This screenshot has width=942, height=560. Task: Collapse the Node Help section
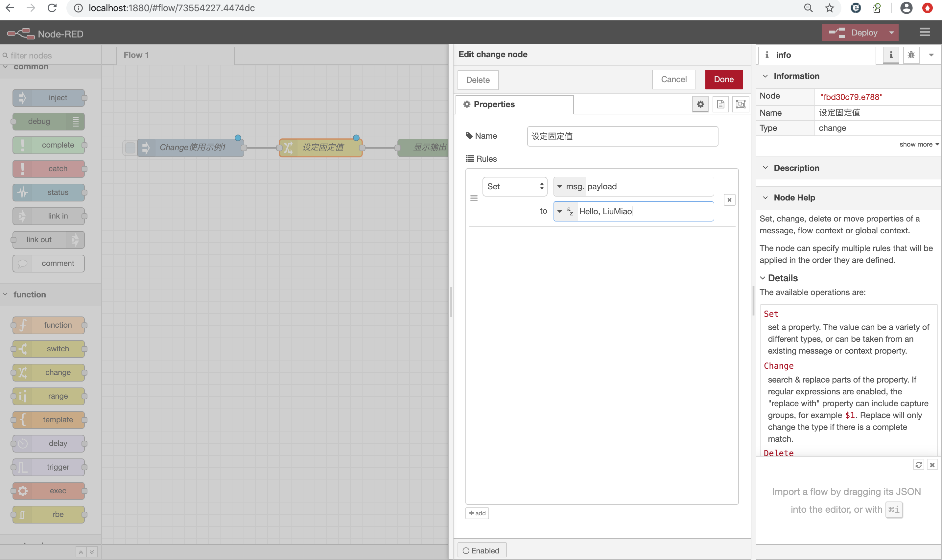pos(765,198)
